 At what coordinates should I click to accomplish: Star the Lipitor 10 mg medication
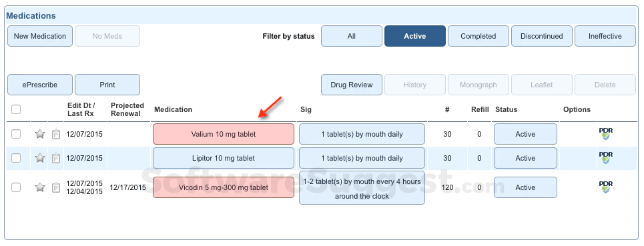(x=40, y=158)
